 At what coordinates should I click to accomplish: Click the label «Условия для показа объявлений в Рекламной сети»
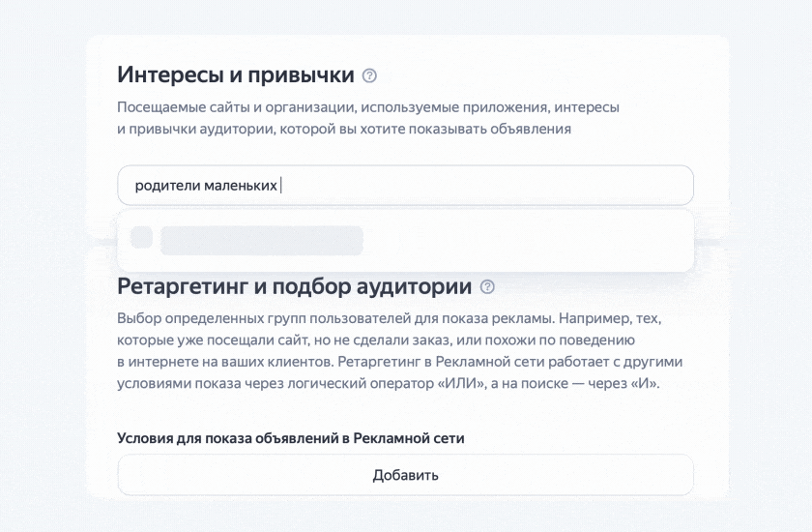click(x=291, y=438)
